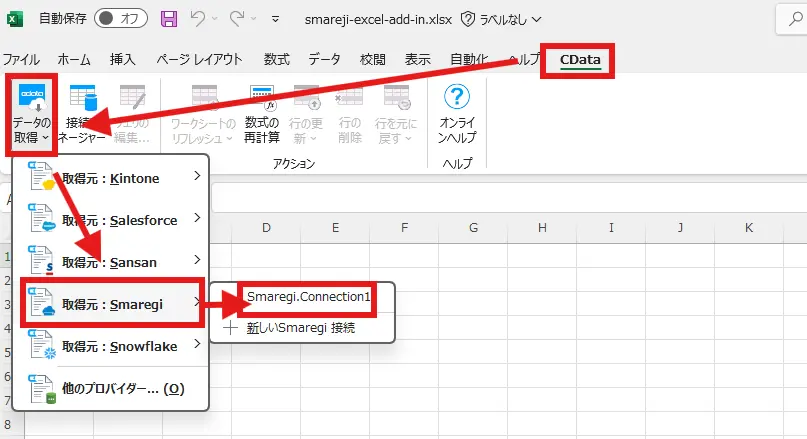Switch to the データ tab
The height and width of the screenshot is (439, 807).
[x=324, y=60]
